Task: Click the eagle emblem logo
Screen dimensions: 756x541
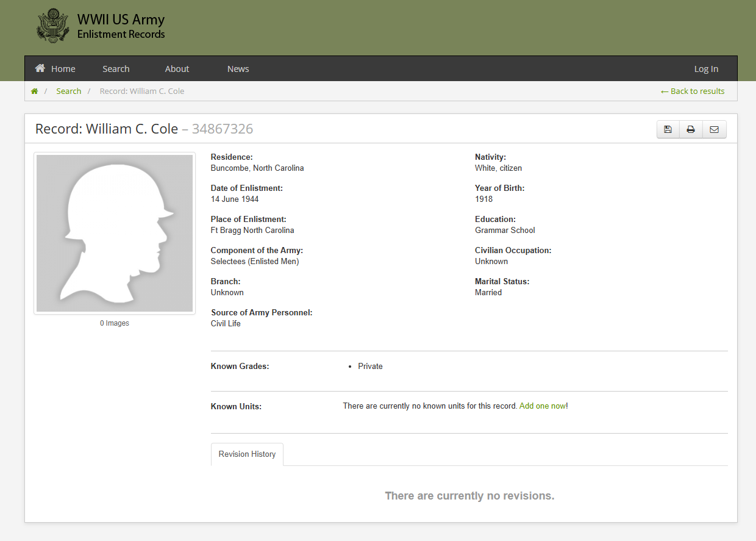Action: tap(52, 26)
